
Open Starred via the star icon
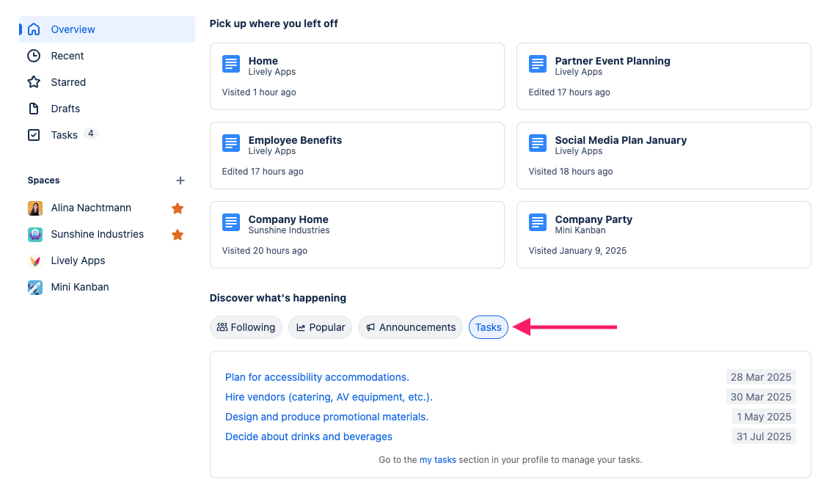(x=34, y=82)
